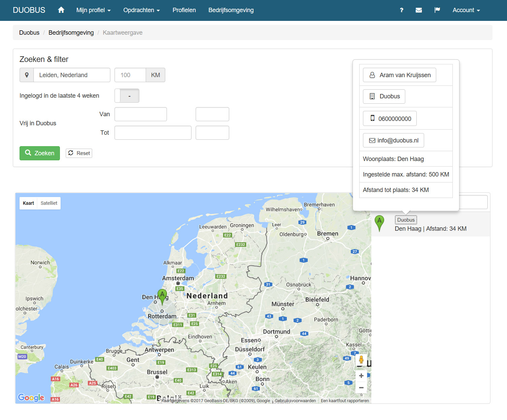Click green map marker A near Den Haag
Image resolution: width=507 pixels, height=420 pixels.
[162, 297]
